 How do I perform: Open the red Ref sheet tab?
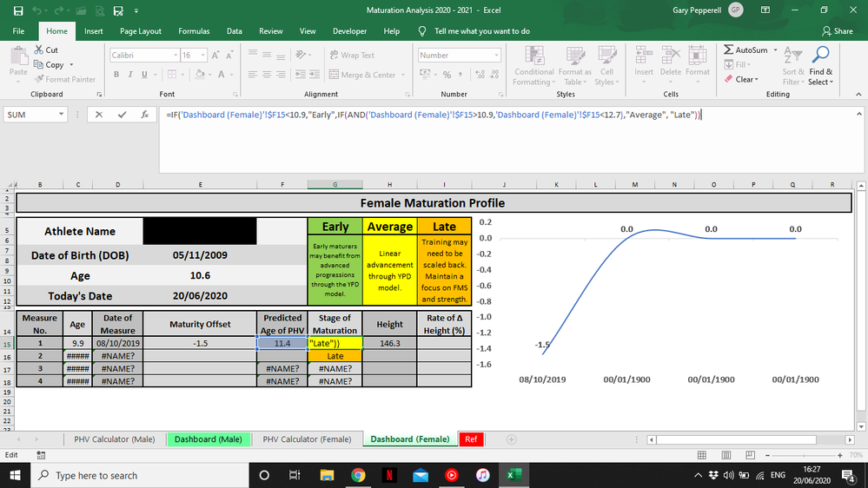coord(471,439)
